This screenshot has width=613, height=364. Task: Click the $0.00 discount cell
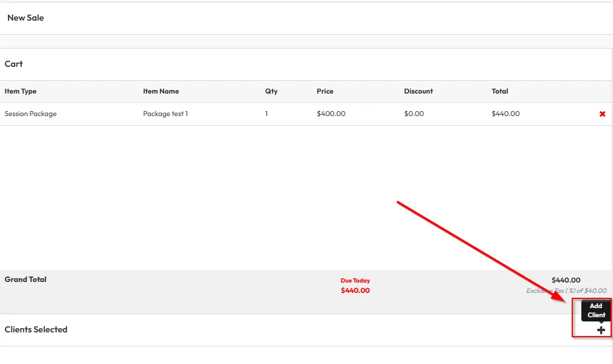click(414, 114)
